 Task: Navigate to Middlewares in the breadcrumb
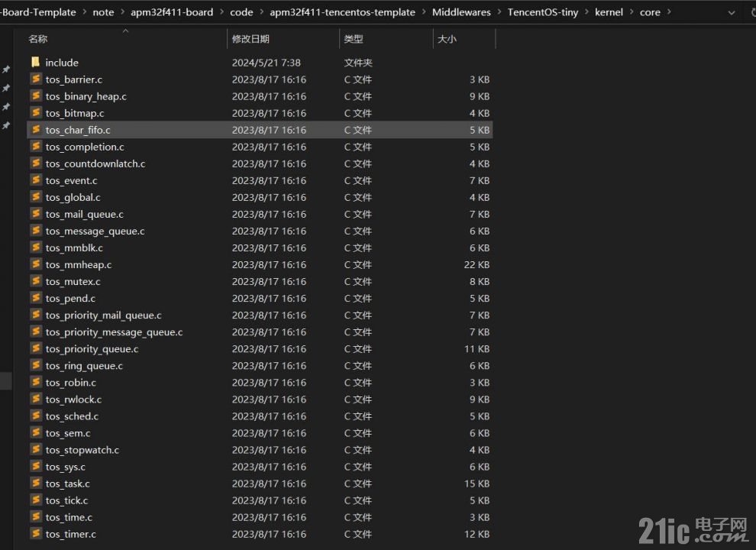(461, 12)
